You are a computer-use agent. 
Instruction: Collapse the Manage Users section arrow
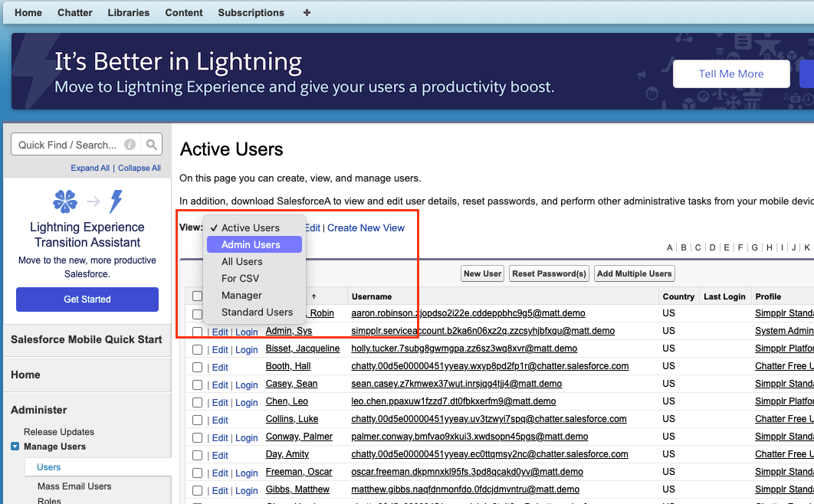click(x=15, y=447)
